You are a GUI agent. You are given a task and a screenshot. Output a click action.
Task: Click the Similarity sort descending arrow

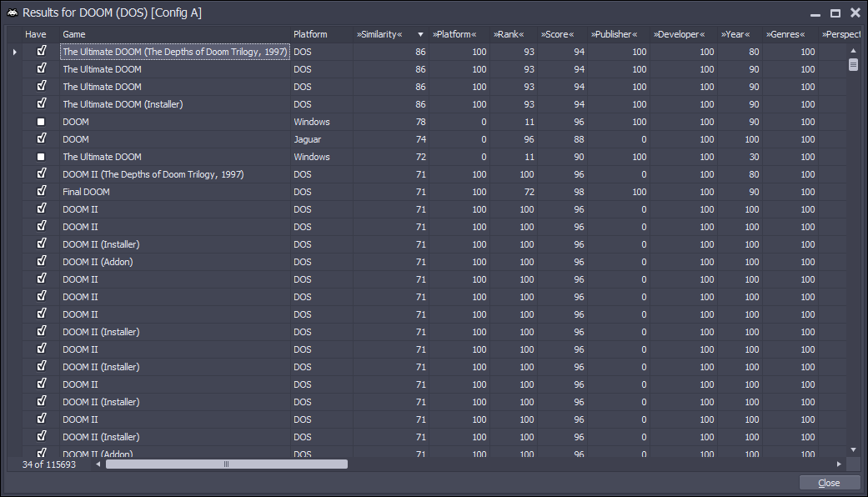click(x=420, y=34)
